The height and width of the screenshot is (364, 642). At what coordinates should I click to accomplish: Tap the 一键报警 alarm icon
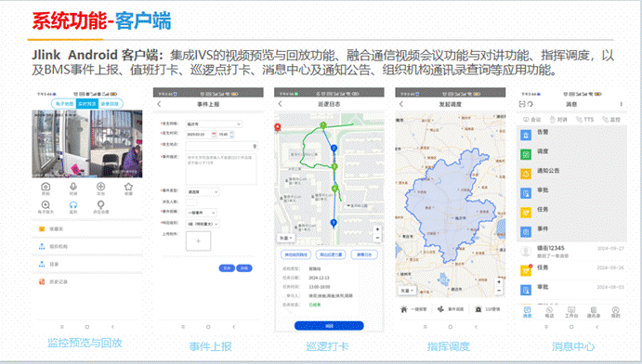point(404,309)
